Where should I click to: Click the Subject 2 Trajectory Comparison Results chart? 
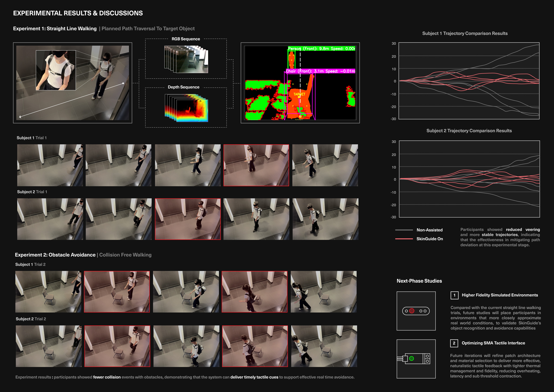coord(469,179)
